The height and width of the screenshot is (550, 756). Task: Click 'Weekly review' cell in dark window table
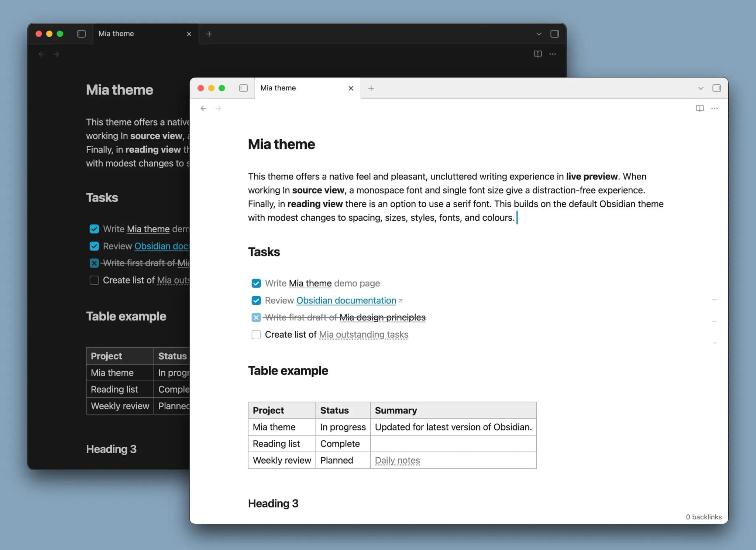(120, 406)
